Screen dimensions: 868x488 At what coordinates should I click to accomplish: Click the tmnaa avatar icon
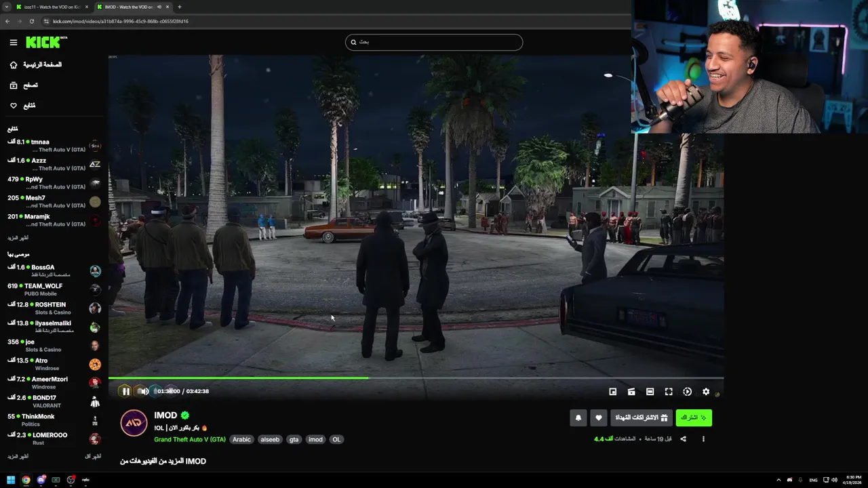pos(95,146)
